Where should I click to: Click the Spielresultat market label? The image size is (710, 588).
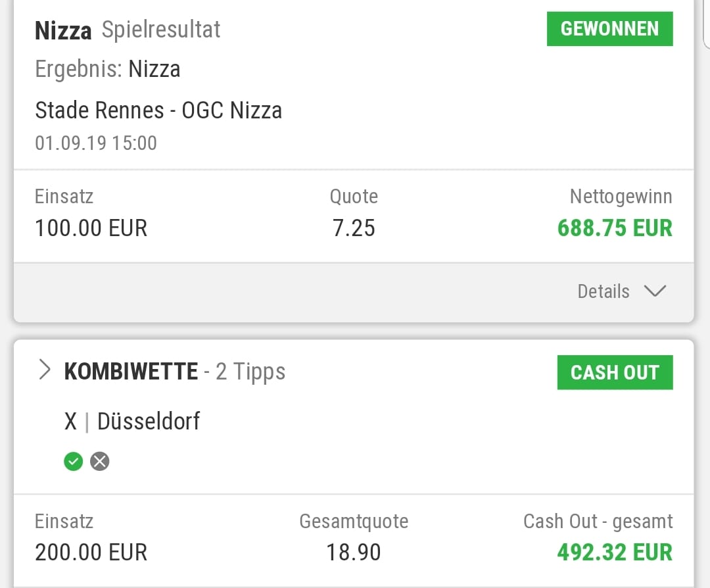click(161, 30)
